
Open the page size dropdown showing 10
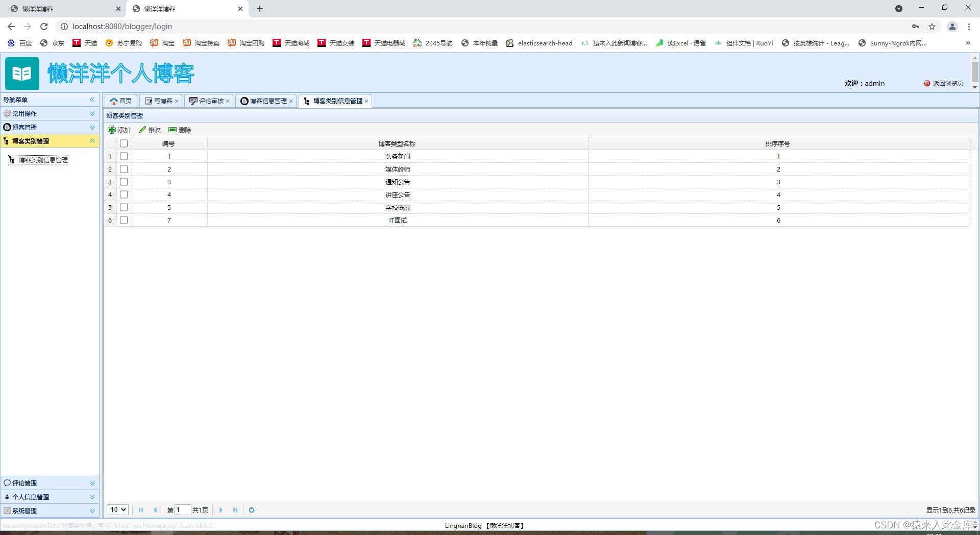tap(117, 509)
